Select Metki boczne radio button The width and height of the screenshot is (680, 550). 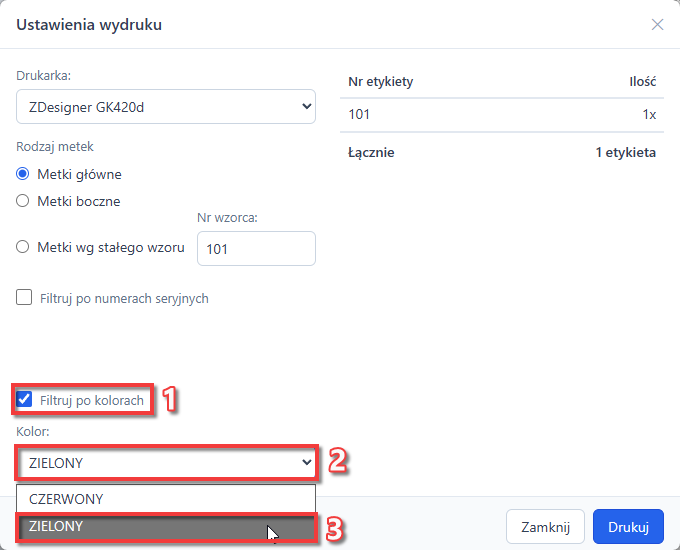23,201
